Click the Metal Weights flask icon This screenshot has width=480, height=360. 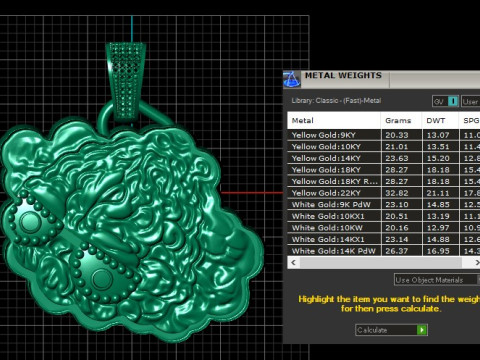point(292,79)
